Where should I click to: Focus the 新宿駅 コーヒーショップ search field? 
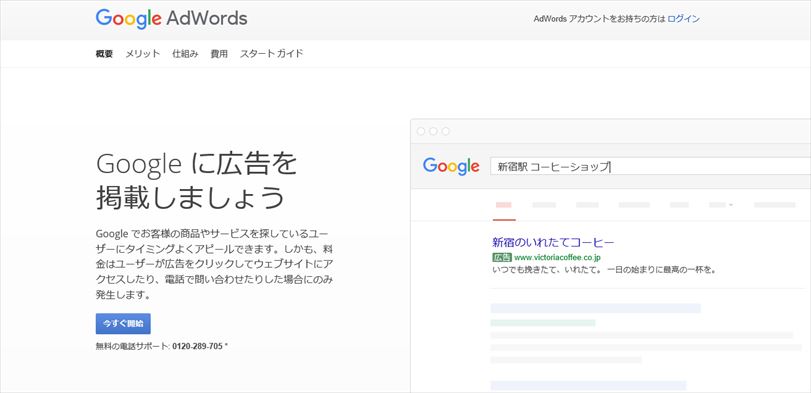(650, 167)
